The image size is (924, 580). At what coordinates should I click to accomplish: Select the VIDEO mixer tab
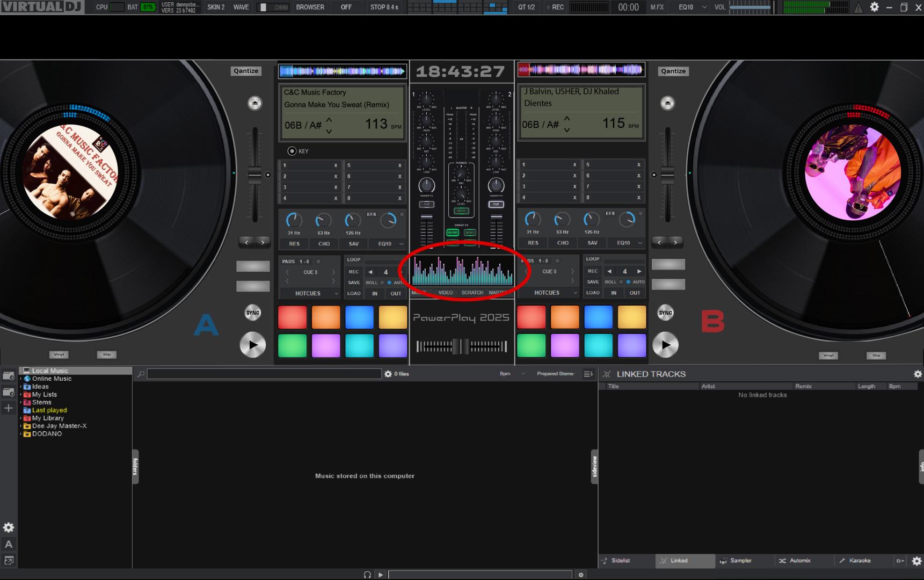click(x=446, y=293)
